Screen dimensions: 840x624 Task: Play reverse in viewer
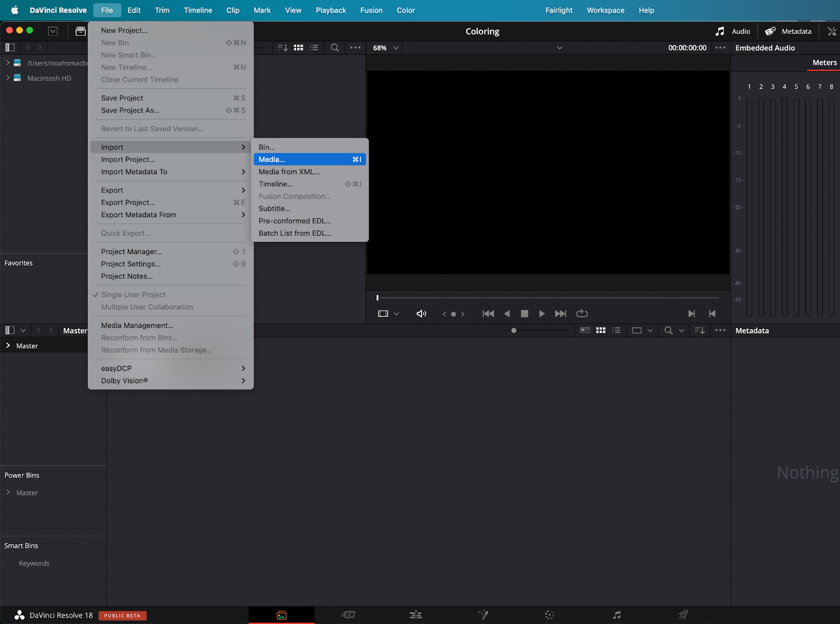[x=507, y=314]
